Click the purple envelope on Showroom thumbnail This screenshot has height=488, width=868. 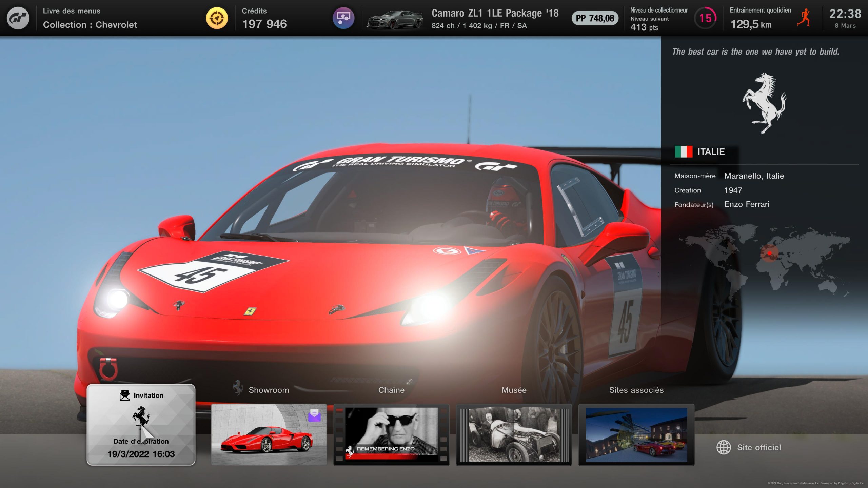coord(314,415)
